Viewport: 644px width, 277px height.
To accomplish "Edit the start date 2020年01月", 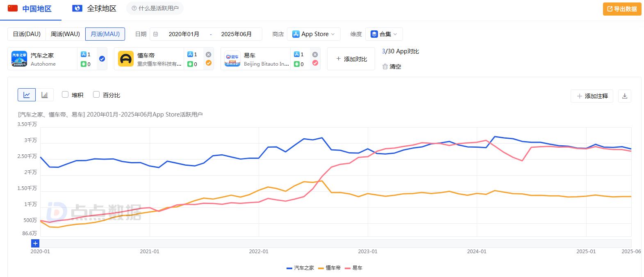I will (184, 34).
